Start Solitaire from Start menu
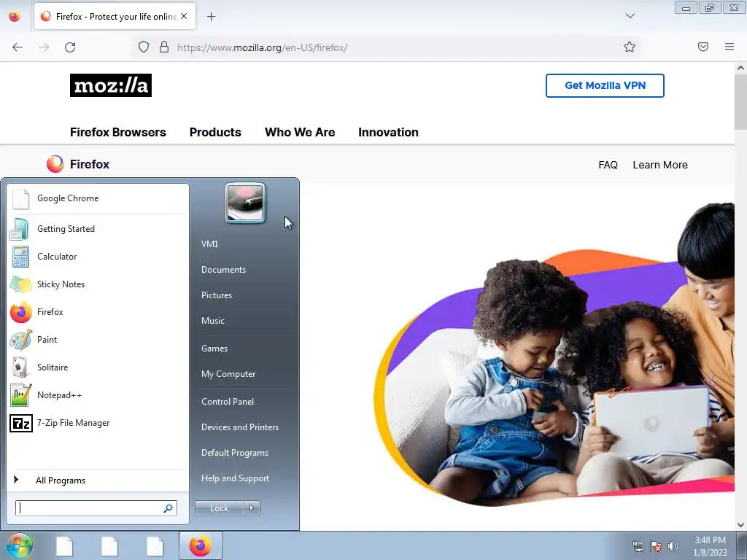This screenshot has width=747, height=560. tap(97, 367)
